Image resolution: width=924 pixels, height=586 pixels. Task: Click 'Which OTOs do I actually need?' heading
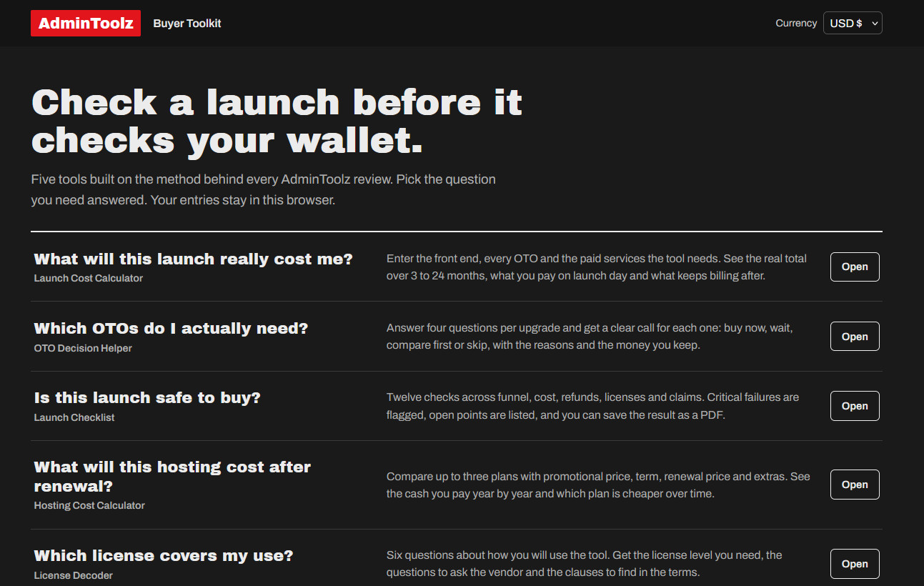(171, 329)
